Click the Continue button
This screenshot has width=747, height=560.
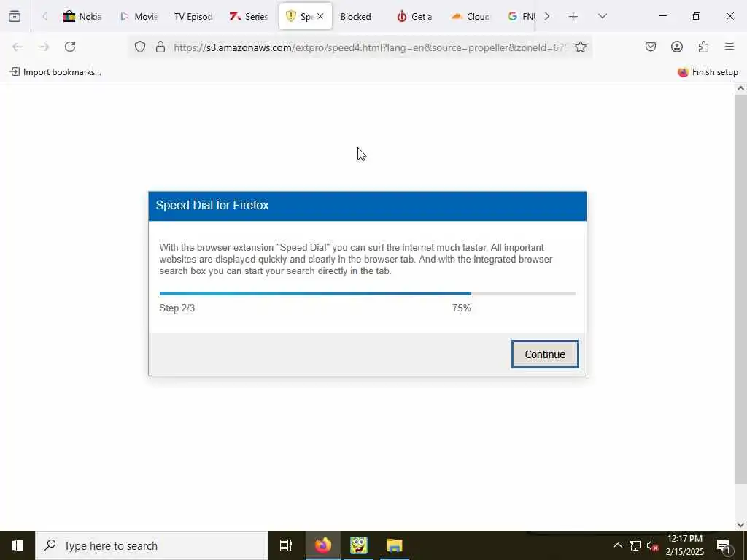[545, 354]
